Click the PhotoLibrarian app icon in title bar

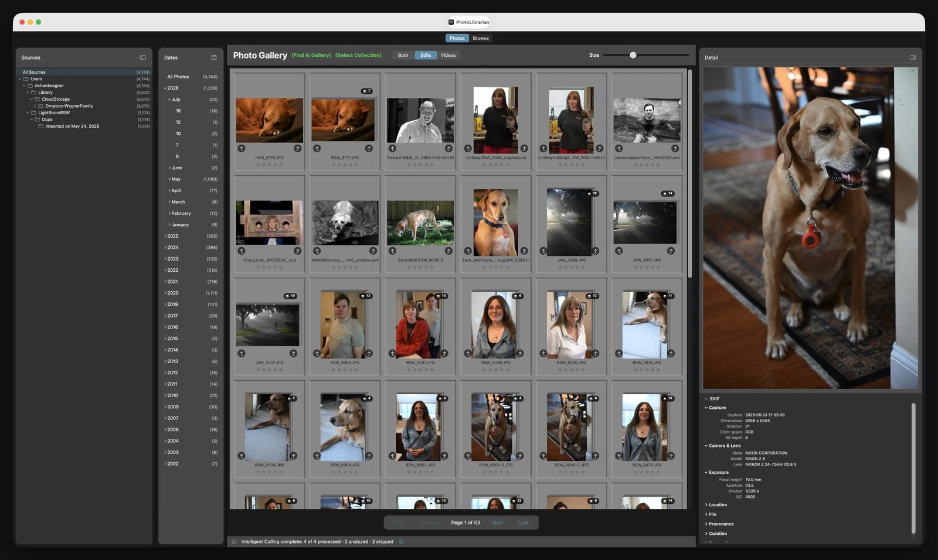451,22
